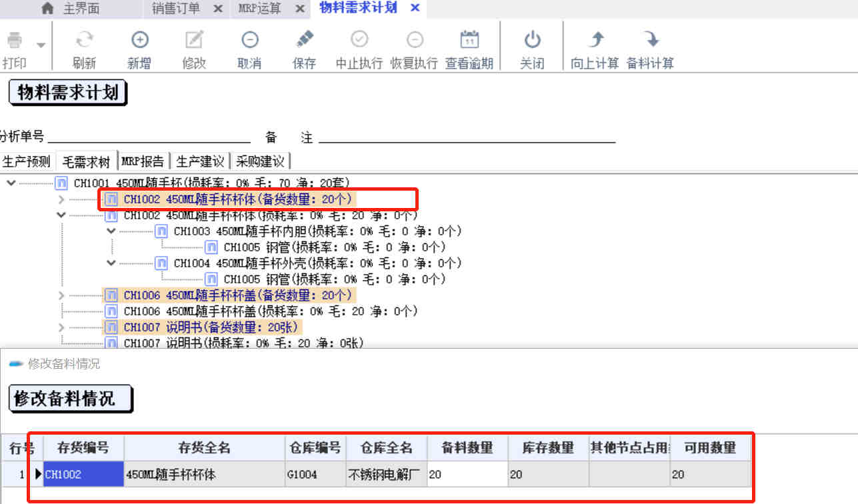
Task: Click the 仓库全名 column header
Action: pos(387,448)
